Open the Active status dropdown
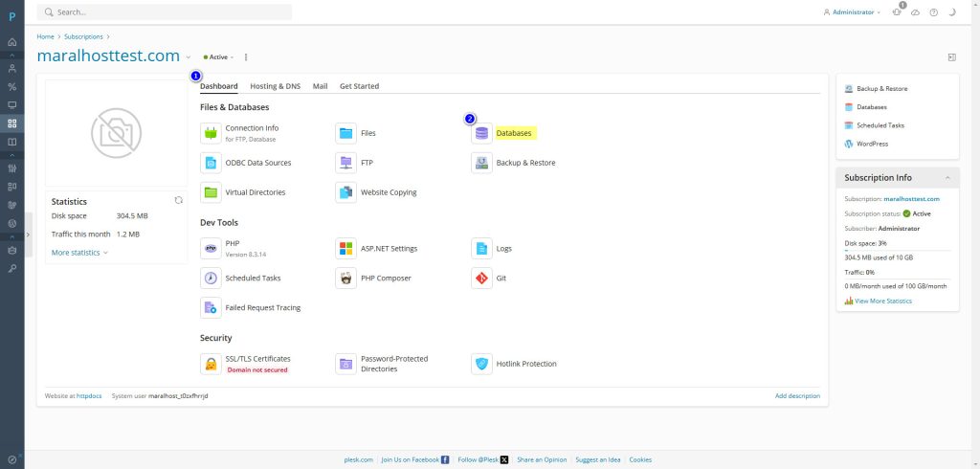This screenshot has width=980, height=469. pyautogui.click(x=218, y=56)
